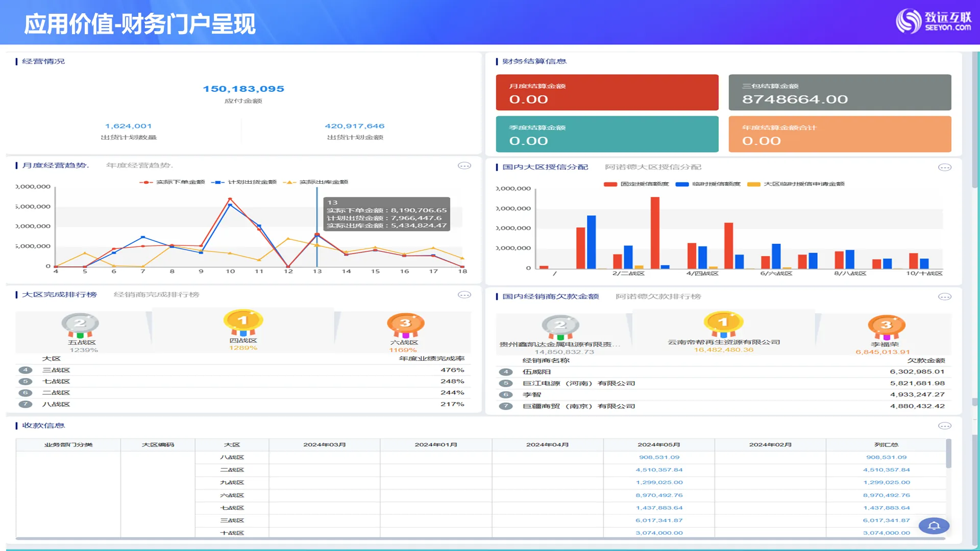Image resolution: width=980 pixels, height=551 pixels.
Task: Open more options for 收款信息 panel
Action: pyautogui.click(x=945, y=426)
